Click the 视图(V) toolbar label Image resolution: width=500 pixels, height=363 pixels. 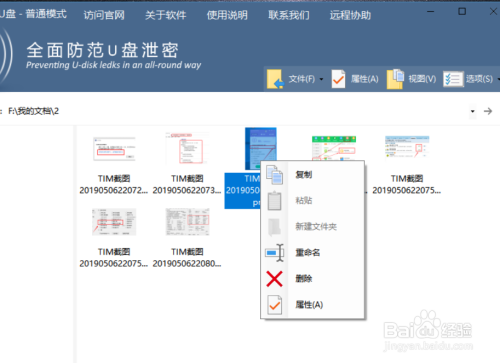tap(422, 79)
